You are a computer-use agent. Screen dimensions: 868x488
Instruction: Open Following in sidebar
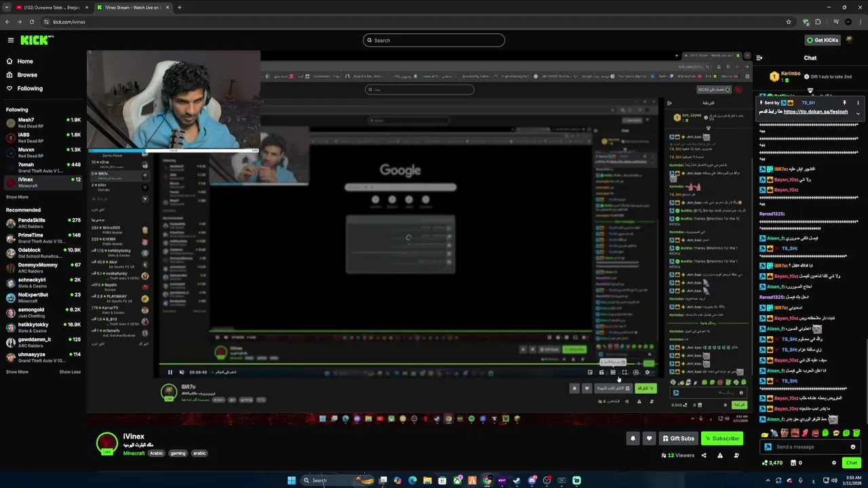tap(30, 88)
